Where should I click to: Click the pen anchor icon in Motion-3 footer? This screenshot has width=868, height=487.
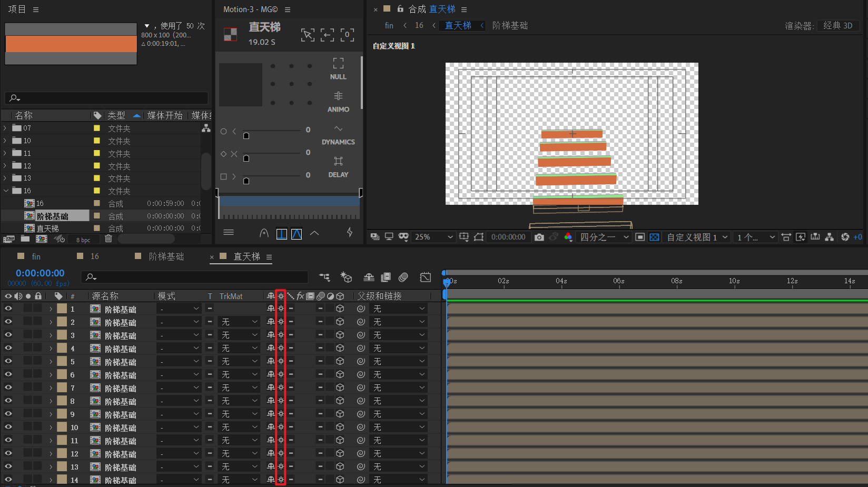[x=264, y=233]
